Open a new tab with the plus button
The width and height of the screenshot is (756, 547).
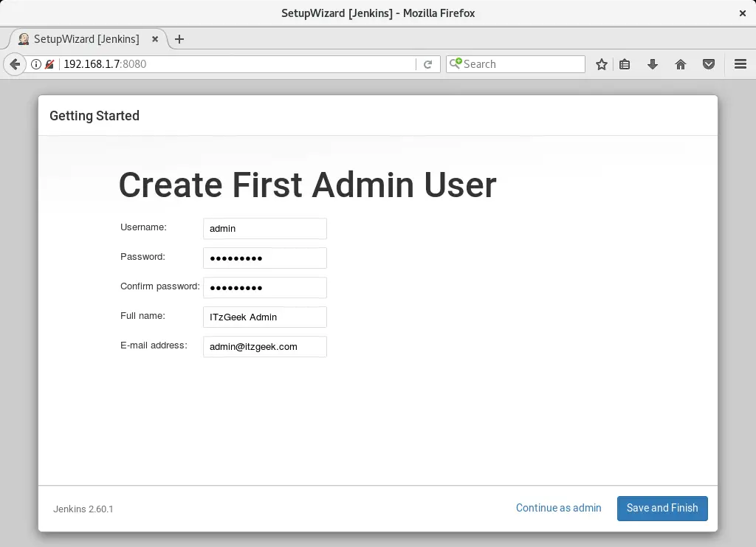point(179,39)
